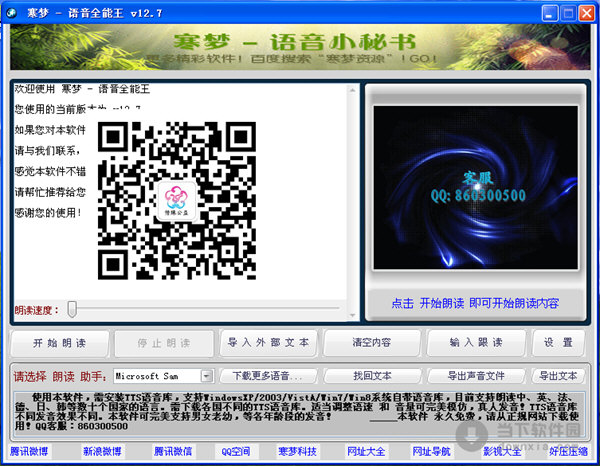Click the 感谢您的使用 text line
Image resolution: width=600 pixels, height=466 pixels.
pos(48,212)
